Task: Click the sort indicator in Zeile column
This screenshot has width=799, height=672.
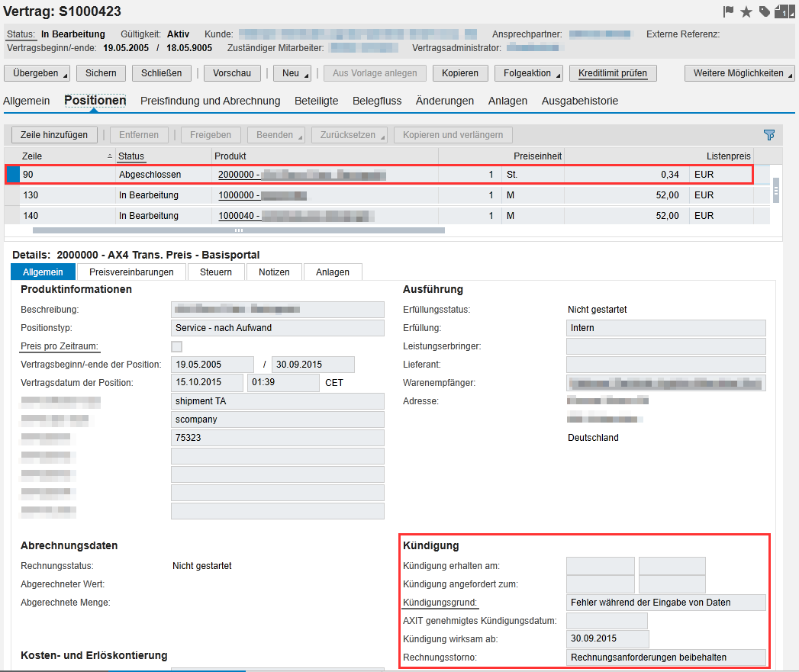Action: (x=110, y=156)
